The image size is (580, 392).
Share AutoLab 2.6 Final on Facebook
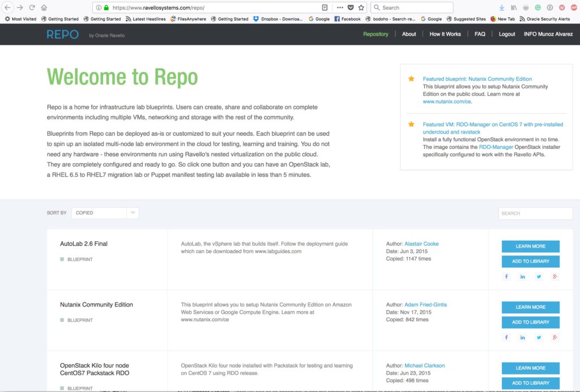tap(506, 276)
